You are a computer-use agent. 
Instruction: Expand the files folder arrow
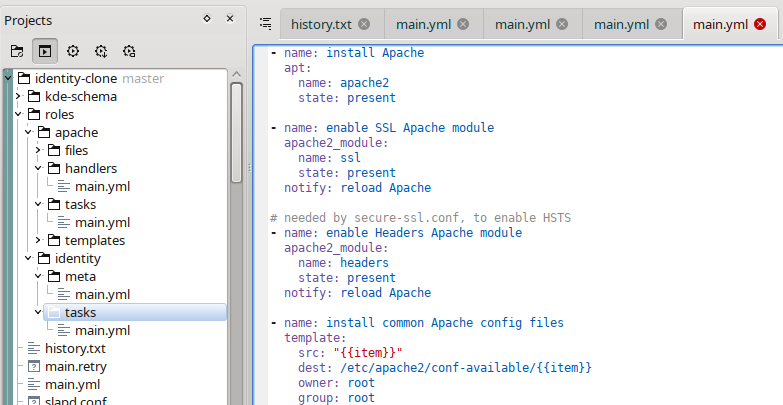[x=38, y=150]
